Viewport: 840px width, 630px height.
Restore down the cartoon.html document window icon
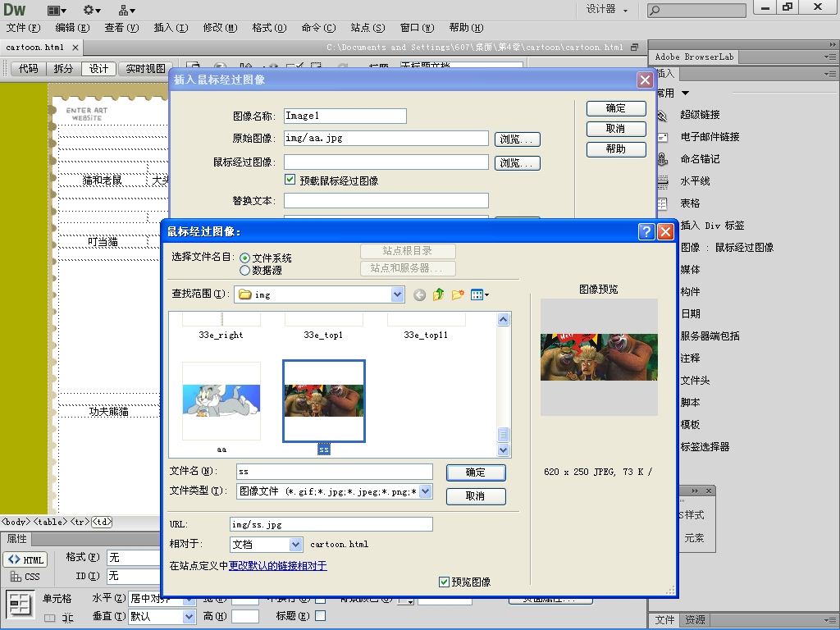[634, 47]
